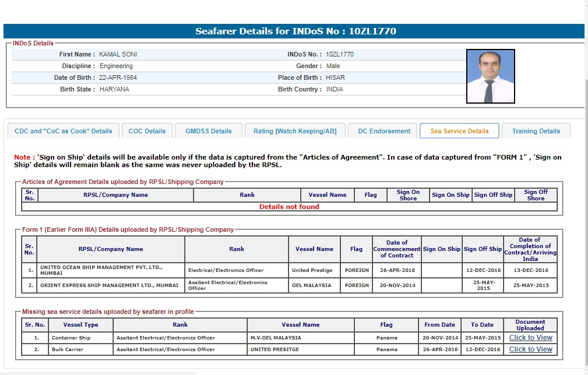
Task: Click the M.V.OEL MALAYSIA vessel name cell
Action: (x=300, y=338)
